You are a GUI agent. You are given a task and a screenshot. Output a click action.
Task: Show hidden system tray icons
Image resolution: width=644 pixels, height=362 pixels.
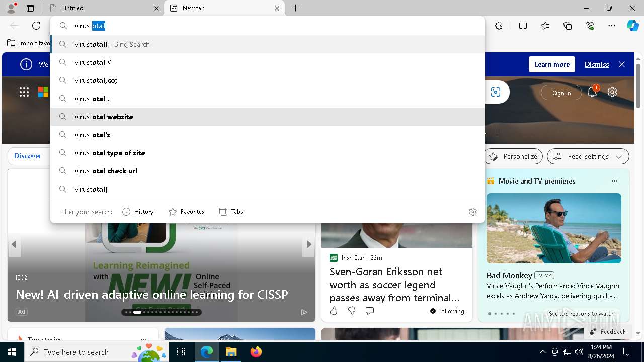pos(542,352)
